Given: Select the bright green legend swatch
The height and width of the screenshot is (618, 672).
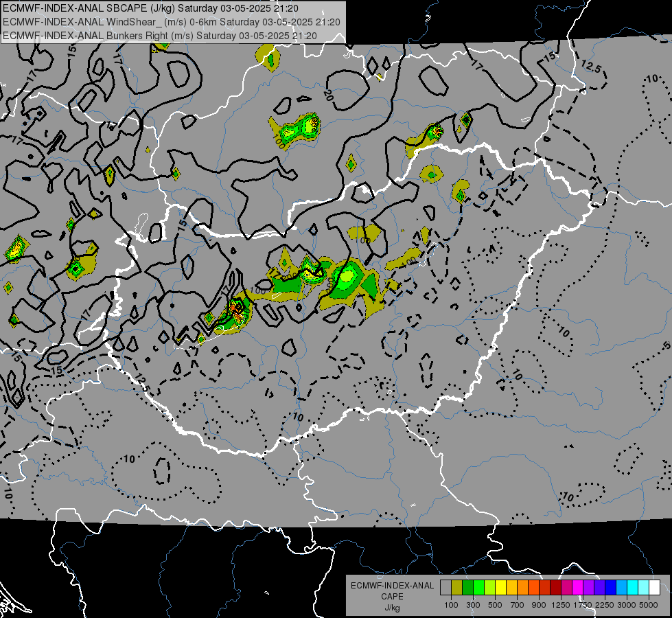Looking at the screenshot, I should click(478, 588).
